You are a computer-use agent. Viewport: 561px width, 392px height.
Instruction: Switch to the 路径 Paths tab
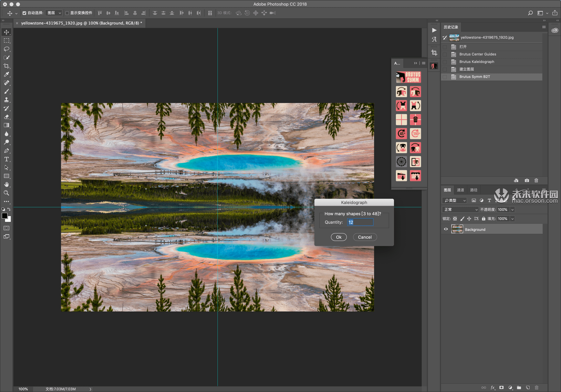click(474, 190)
